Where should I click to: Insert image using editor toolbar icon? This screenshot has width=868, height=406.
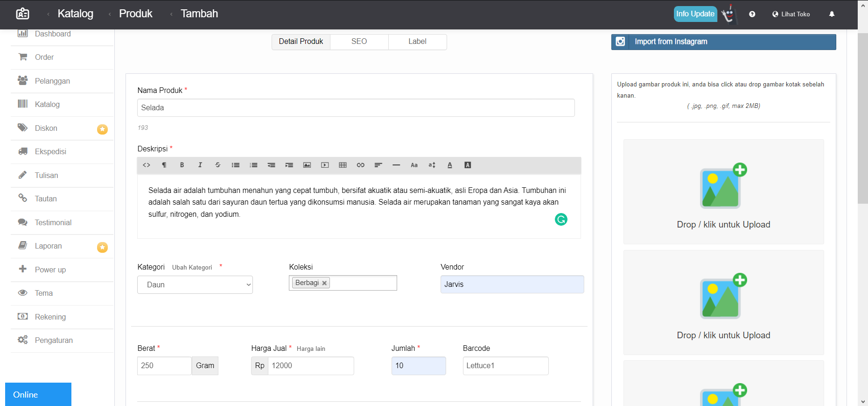click(x=307, y=165)
